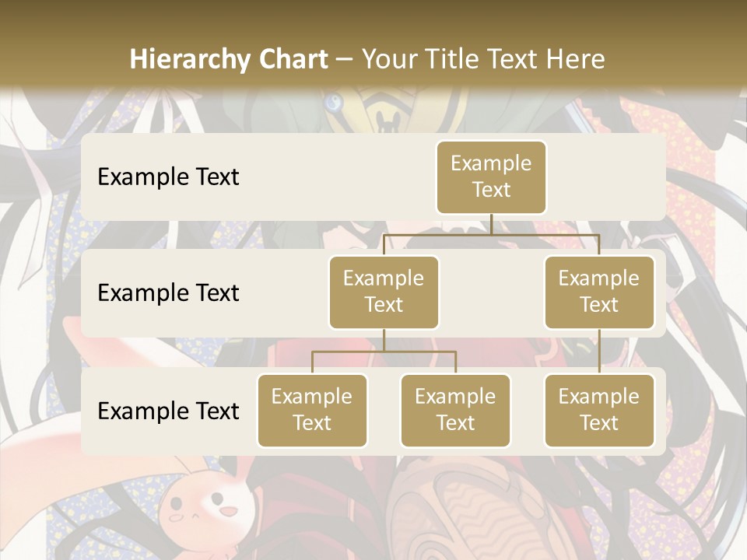This screenshot has width=747, height=560.
Task: Select connector branching to bottom-left two boxes
Action: point(384,352)
